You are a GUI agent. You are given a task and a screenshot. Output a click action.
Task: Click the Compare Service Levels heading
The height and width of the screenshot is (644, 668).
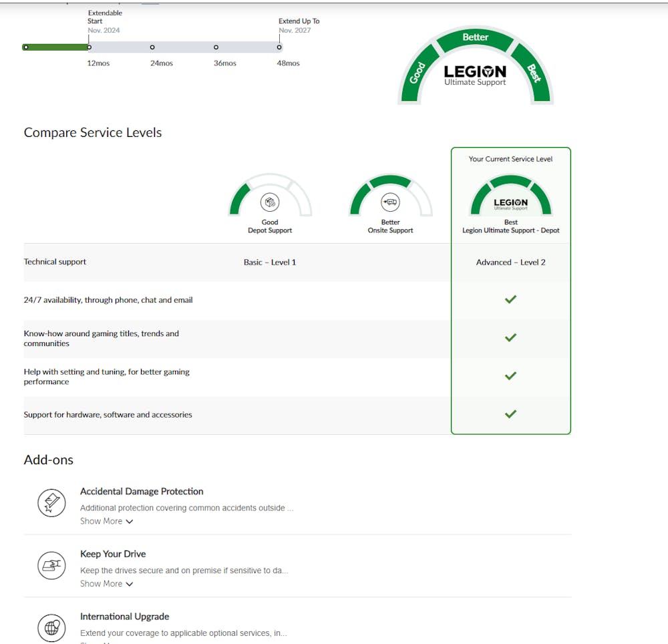click(93, 132)
